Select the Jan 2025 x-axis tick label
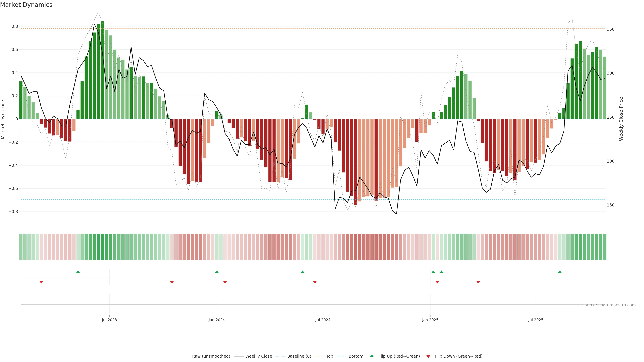The width and height of the screenshot is (644, 362). pyautogui.click(x=430, y=320)
